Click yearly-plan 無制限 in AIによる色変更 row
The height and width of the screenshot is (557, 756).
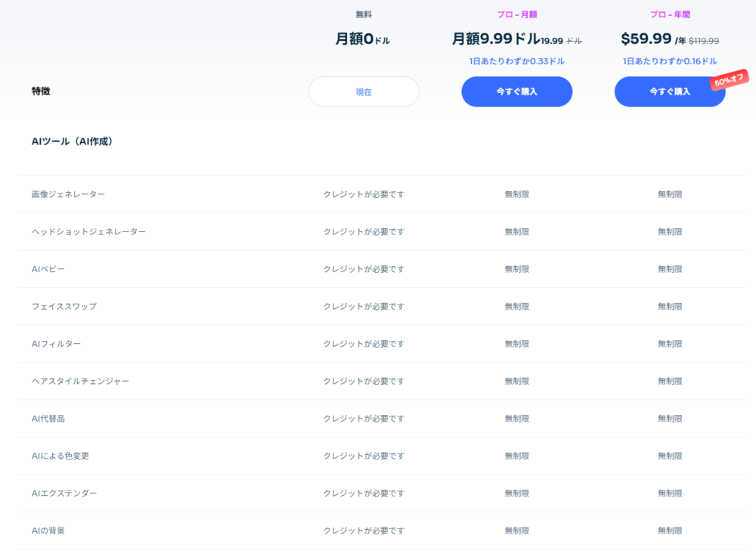670,456
